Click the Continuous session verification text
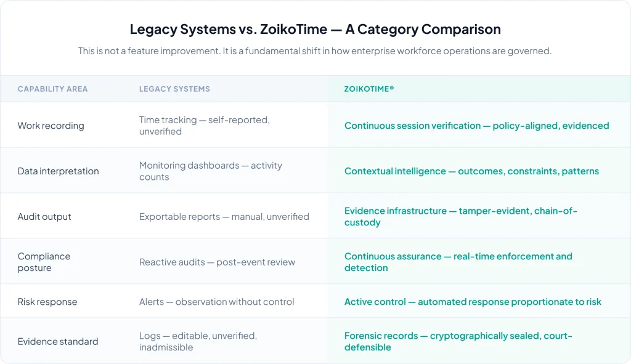Image resolution: width=631 pixels, height=364 pixels. point(476,126)
